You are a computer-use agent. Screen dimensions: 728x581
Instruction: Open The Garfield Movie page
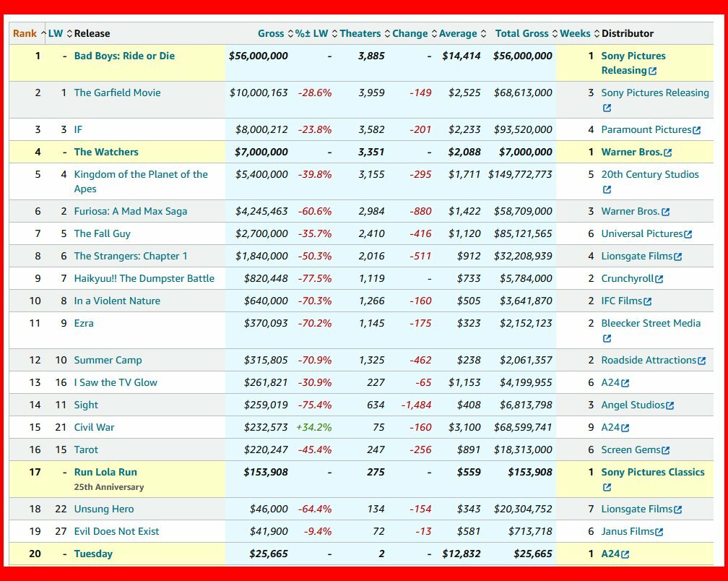pyautogui.click(x=118, y=92)
